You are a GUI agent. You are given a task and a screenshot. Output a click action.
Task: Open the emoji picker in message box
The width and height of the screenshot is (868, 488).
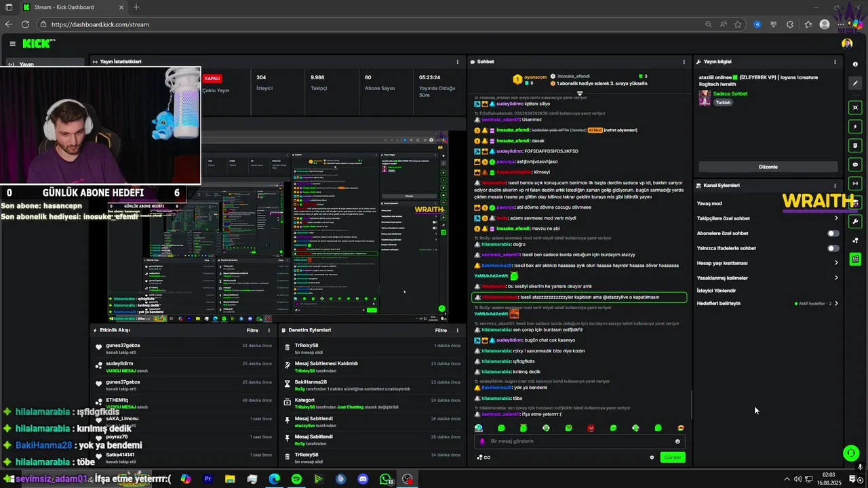[x=677, y=441]
